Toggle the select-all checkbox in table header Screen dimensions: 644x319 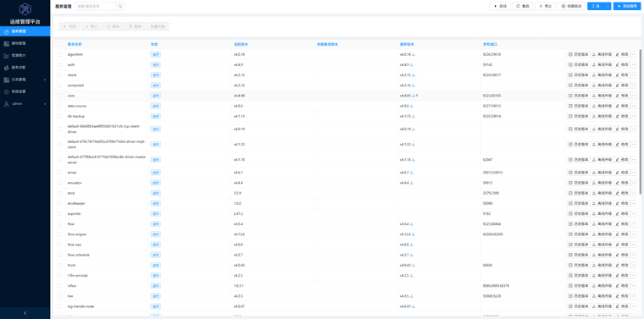pos(59,44)
